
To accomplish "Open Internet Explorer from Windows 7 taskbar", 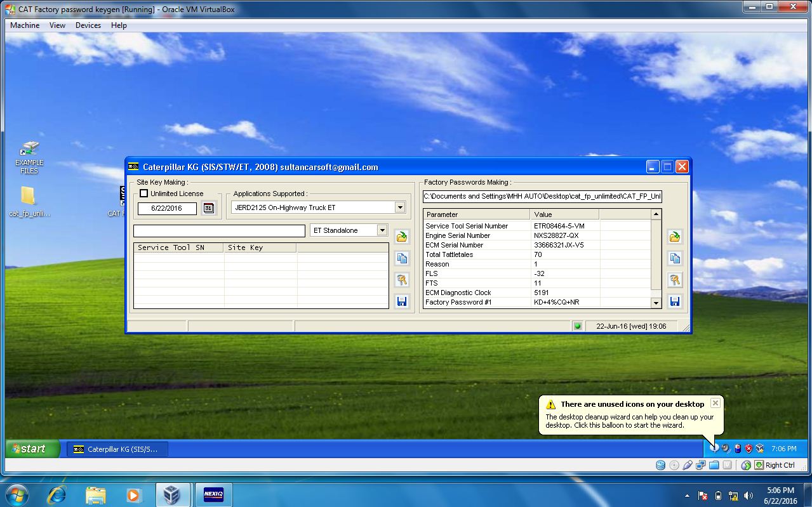I will coord(58,495).
